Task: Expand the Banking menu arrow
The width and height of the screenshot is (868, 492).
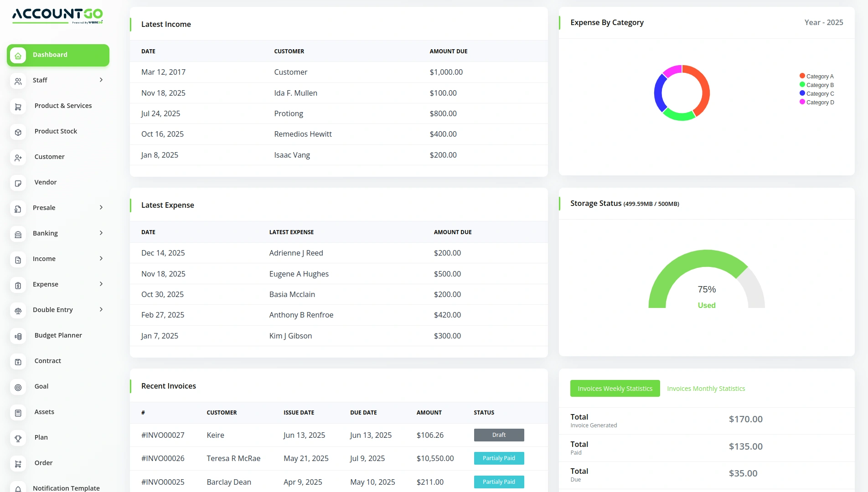Action: pos(101,233)
